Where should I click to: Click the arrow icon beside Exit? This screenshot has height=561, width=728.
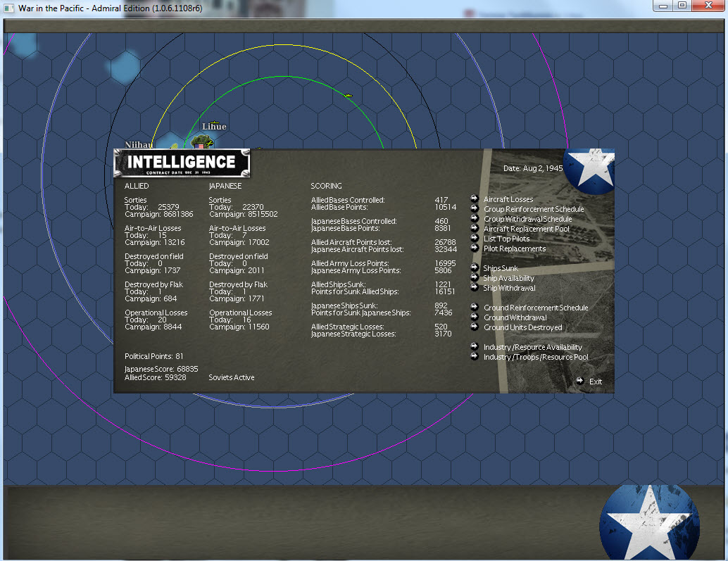click(x=580, y=381)
